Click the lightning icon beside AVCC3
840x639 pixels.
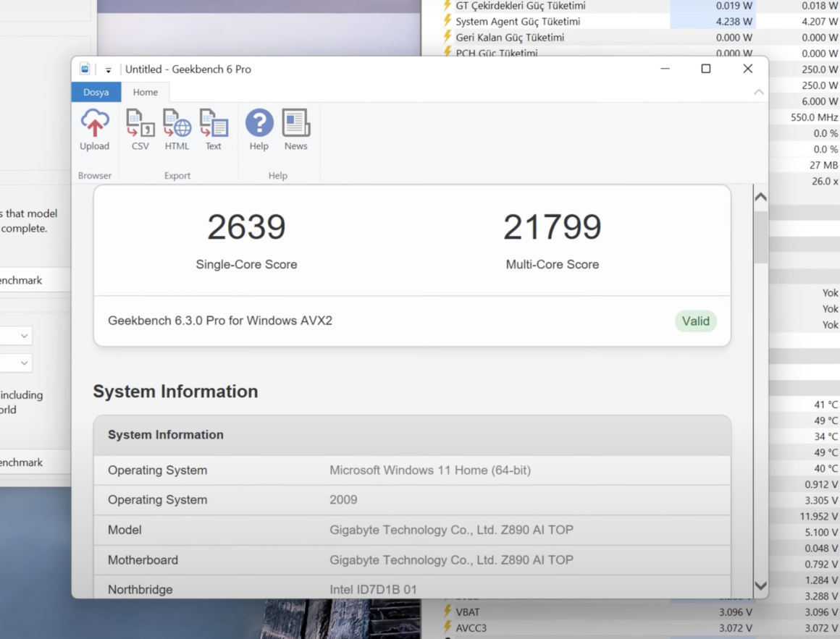point(447,627)
